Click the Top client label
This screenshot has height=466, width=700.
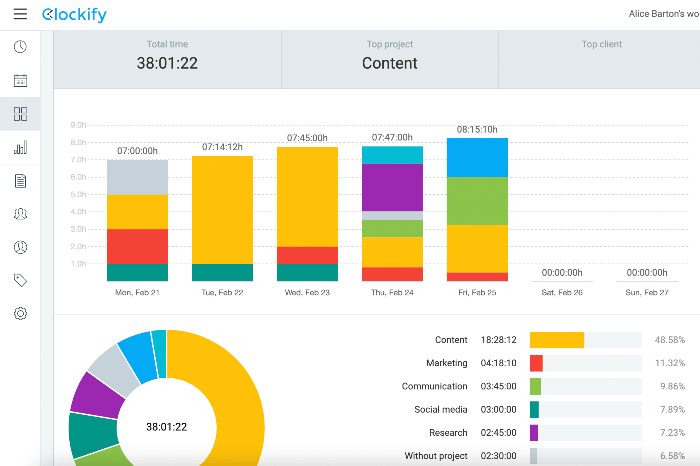coord(601,44)
